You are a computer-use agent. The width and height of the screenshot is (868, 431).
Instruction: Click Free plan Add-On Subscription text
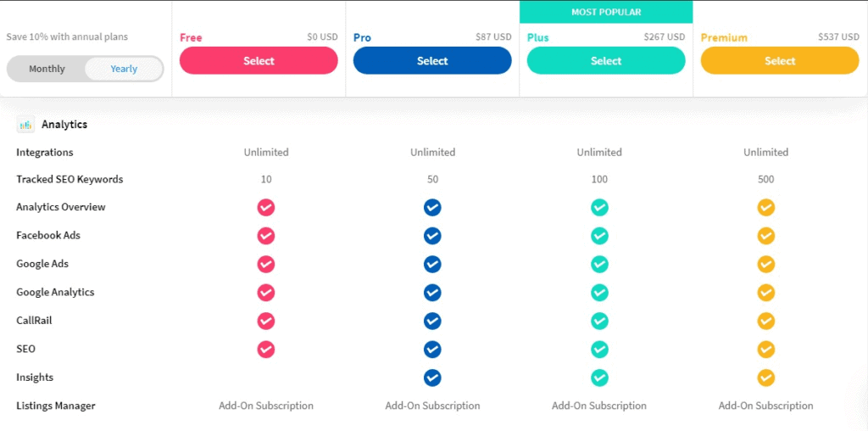(x=265, y=406)
